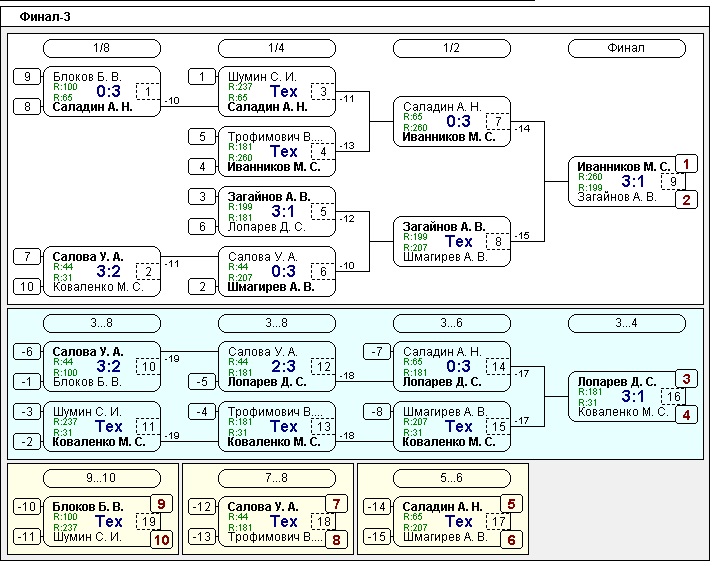Click the 3...4 placement round header
The width and height of the screenshot is (721, 566).
(x=626, y=323)
